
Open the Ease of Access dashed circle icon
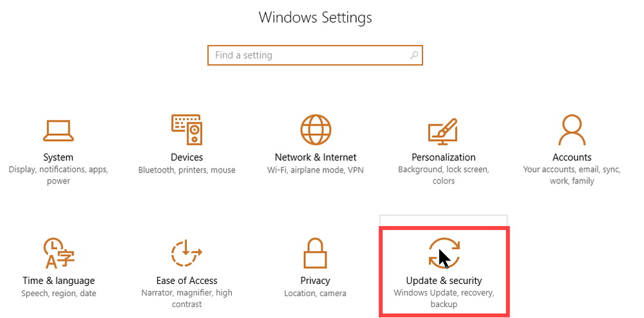pyautogui.click(x=186, y=253)
